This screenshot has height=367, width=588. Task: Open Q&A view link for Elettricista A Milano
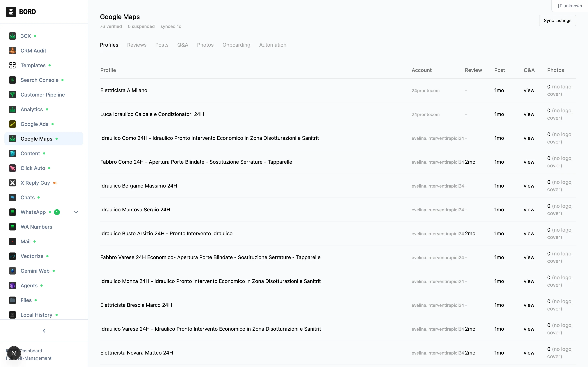(529, 90)
